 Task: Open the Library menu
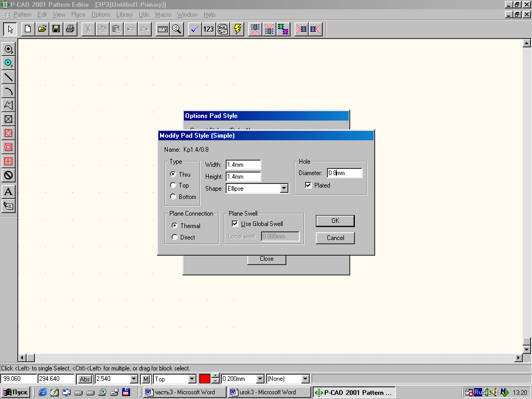point(125,15)
